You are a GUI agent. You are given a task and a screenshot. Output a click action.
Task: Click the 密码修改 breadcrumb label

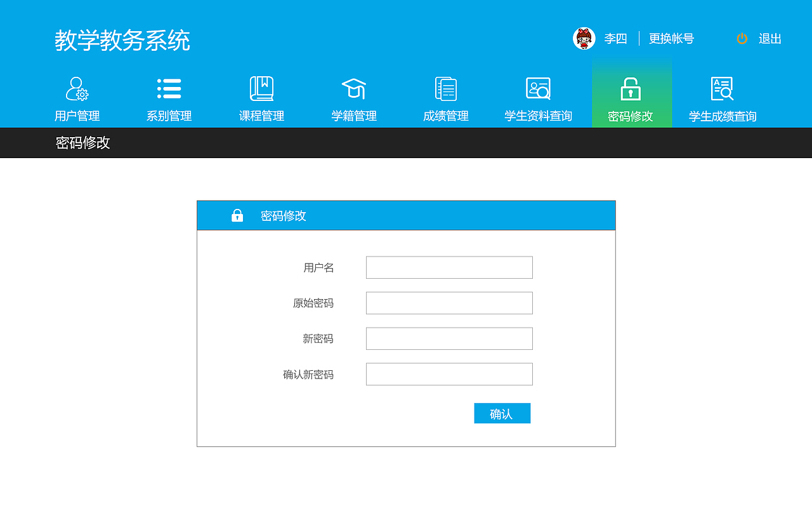coord(82,143)
